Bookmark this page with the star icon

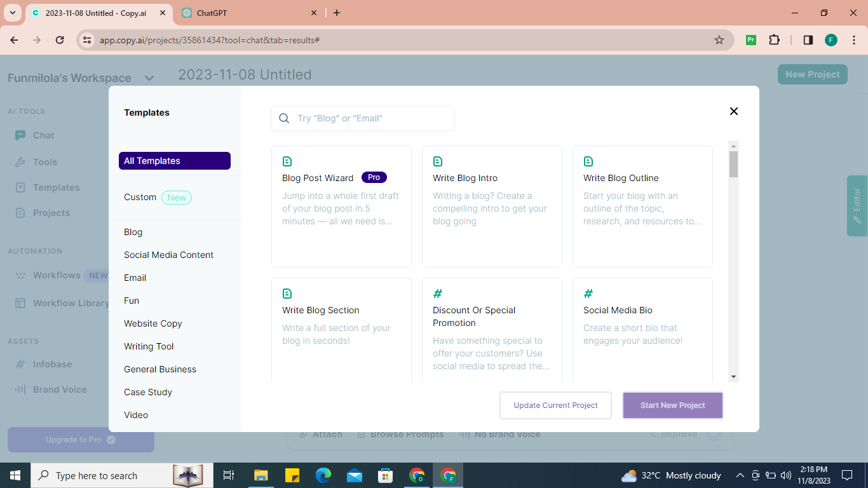coord(719,40)
